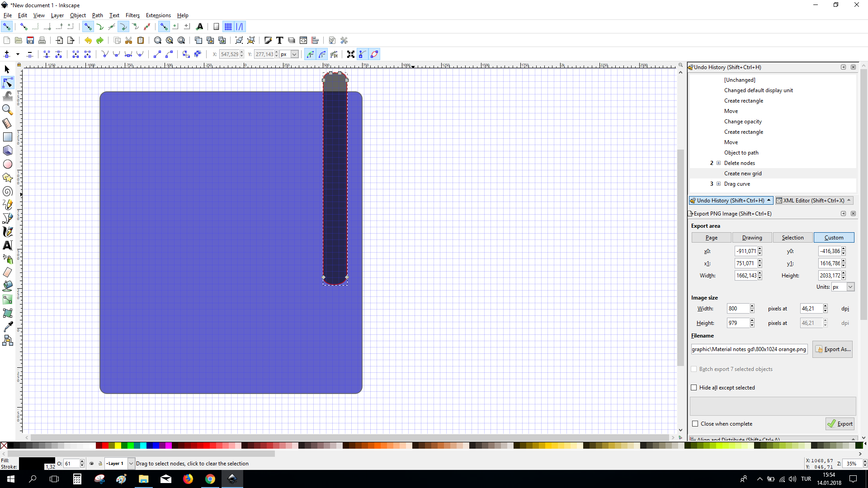Click the Export As... button

(833, 349)
